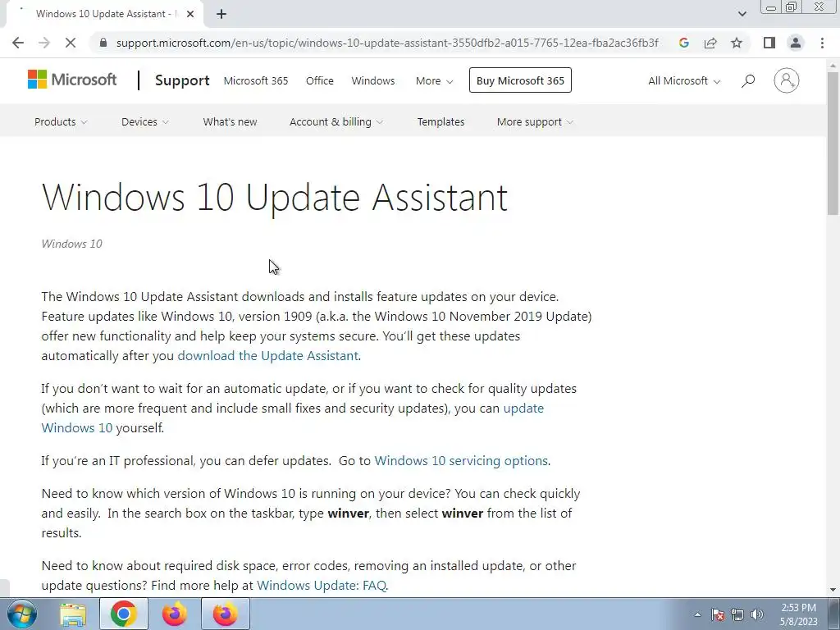
Task: Open the search magnifier on Microsoft site
Action: click(x=748, y=81)
